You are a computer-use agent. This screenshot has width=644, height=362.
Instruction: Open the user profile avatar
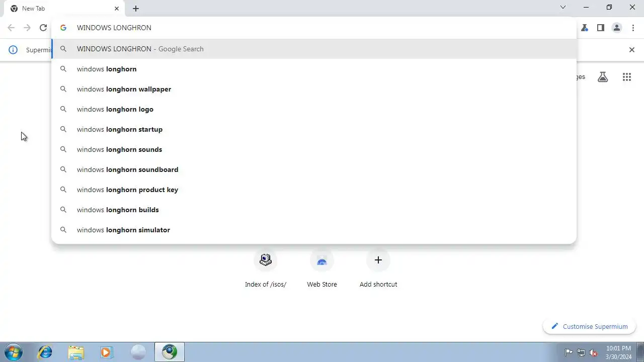click(x=617, y=28)
